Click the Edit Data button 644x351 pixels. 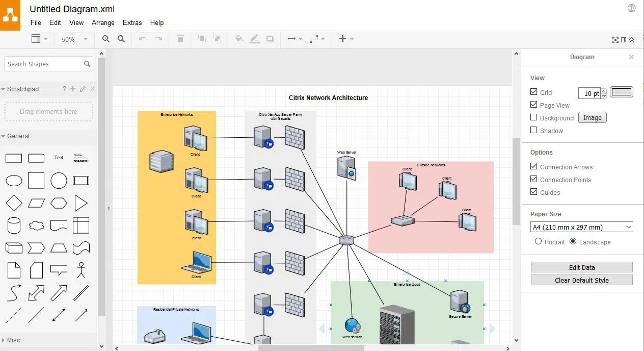(582, 267)
